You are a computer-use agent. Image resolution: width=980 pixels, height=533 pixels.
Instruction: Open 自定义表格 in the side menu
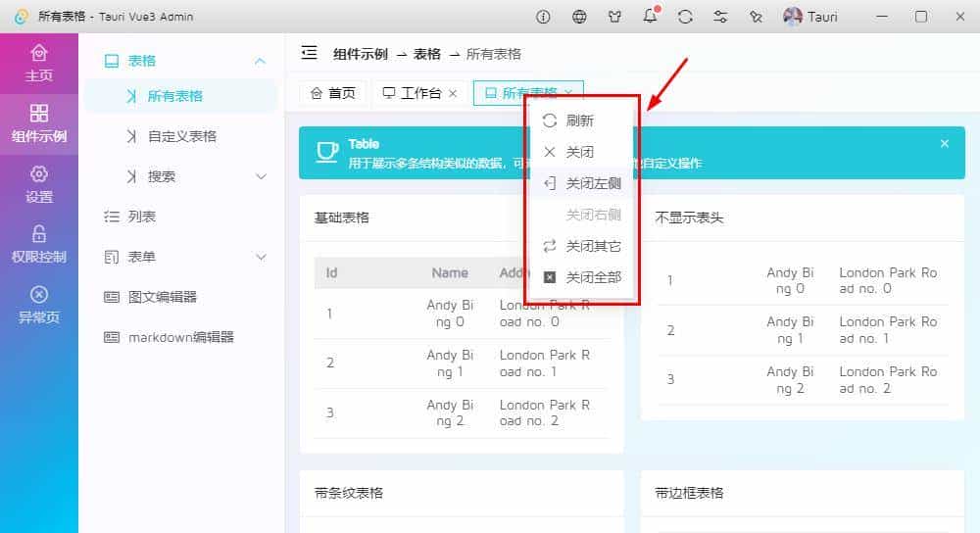point(180,136)
